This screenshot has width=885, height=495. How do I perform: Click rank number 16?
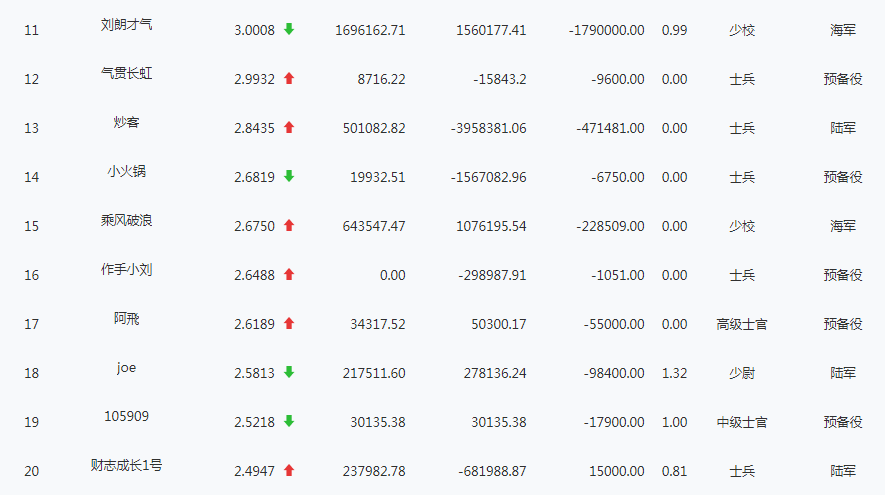(32, 275)
